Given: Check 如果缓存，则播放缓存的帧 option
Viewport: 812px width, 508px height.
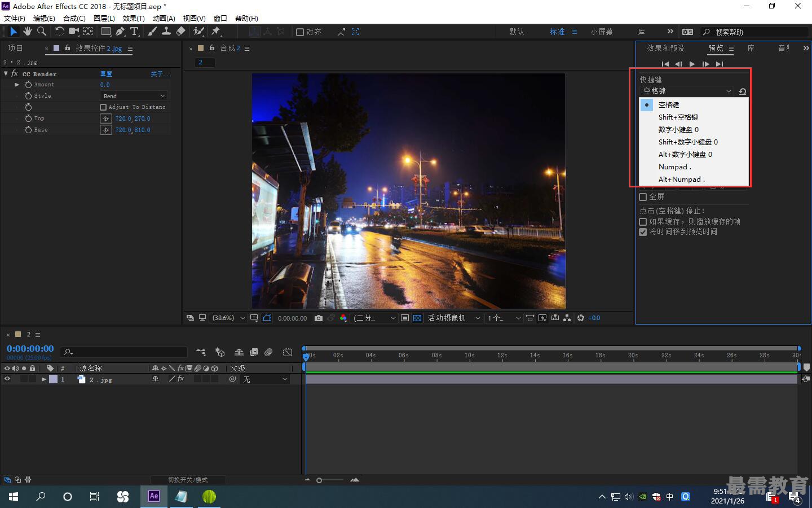Looking at the screenshot, I should pyautogui.click(x=643, y=222).
